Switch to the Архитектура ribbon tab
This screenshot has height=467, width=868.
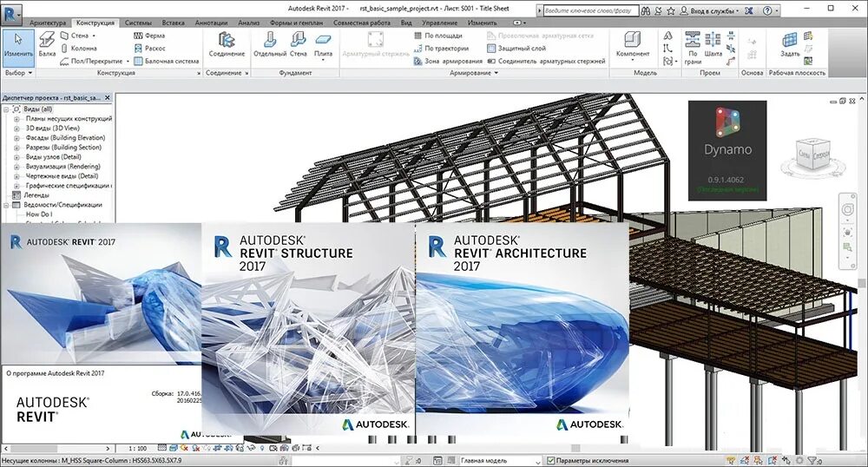pos(47,23)
